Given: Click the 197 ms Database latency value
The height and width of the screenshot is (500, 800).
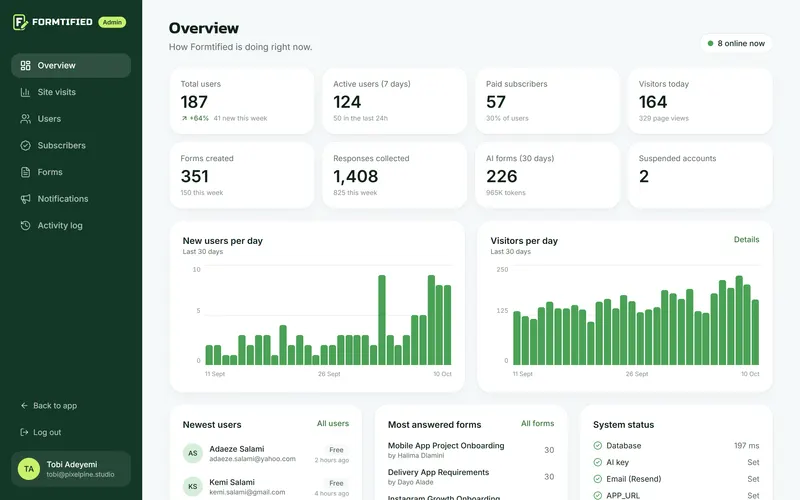Looking at the screenshot, I should pos(746,445).
